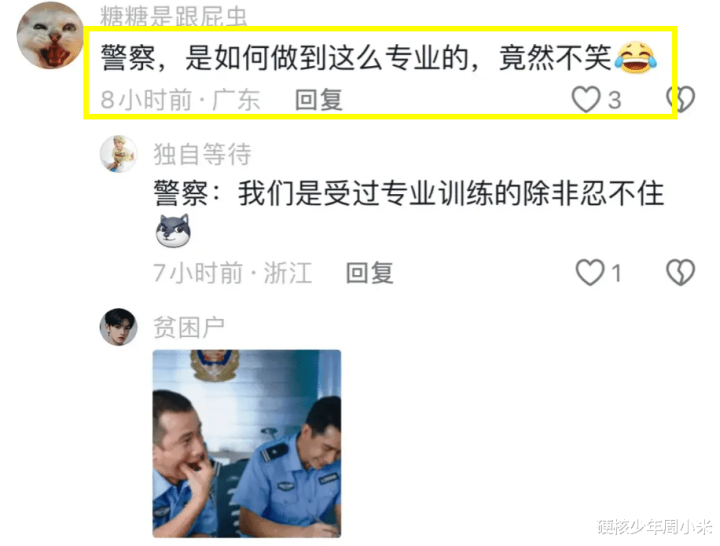Reply to the comment from 浙江
Image resolution: width=720 pixels, height=546 pixels.
tap(370, 273)
